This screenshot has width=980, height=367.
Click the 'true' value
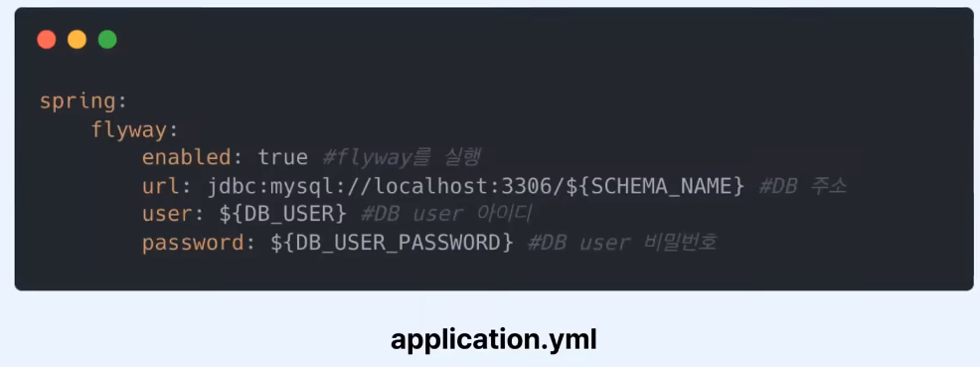[x=282, y=157]
